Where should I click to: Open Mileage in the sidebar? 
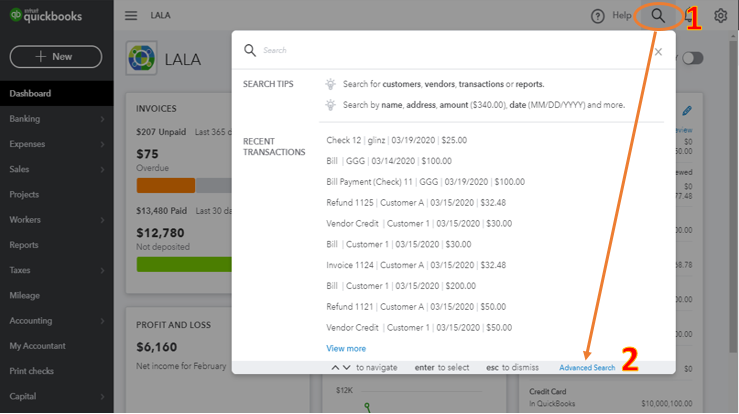point(57,295)
